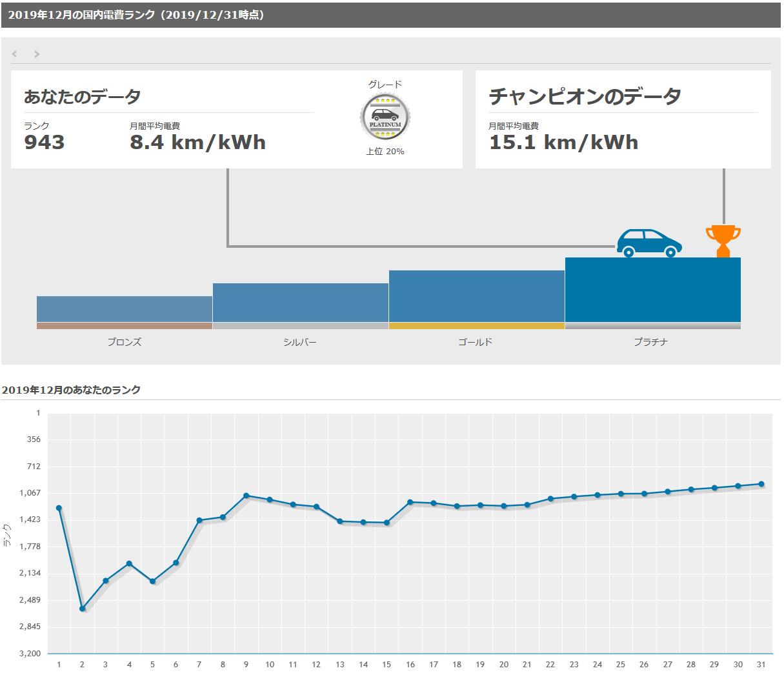Viewport: 784px width, 675px height.
Task: Click the gold color strip under ゴールド bar
Action: (x=477, y=326)
